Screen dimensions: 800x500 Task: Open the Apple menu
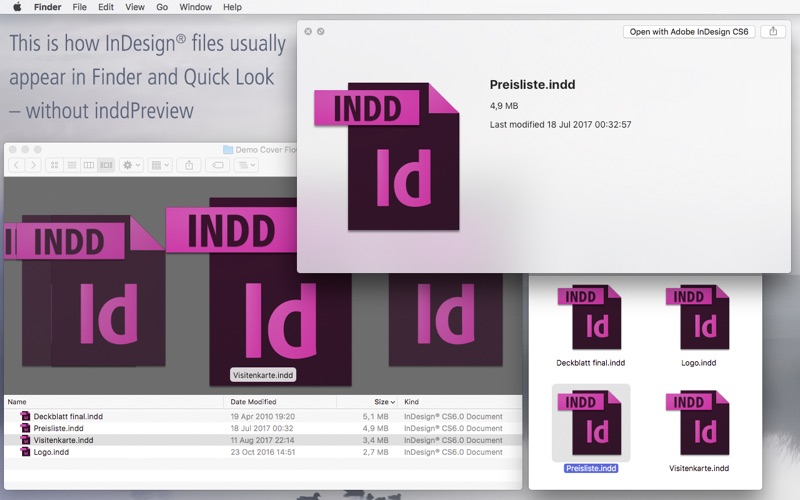click(x=16, y=7)
